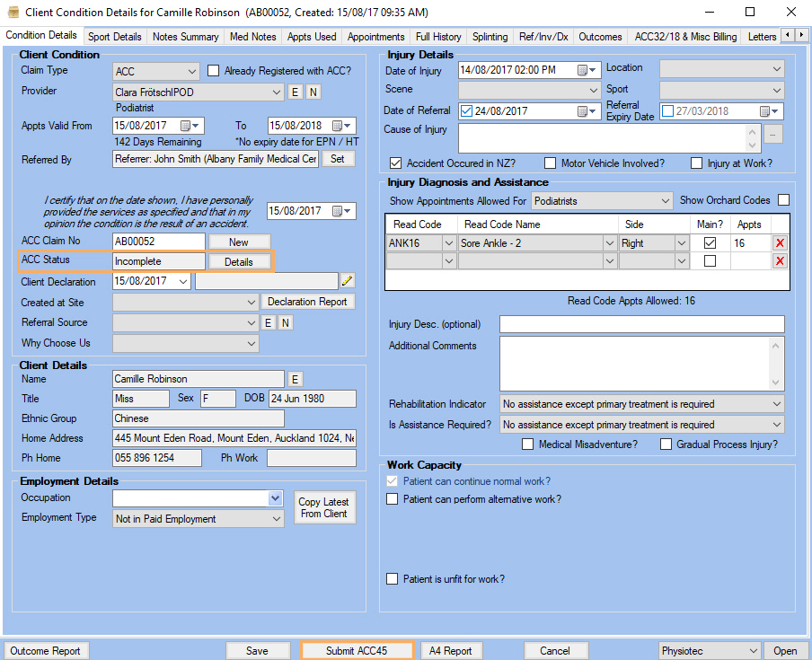Click the N button next to Provider
This screenshot has width=812, height=660.
tap(313, 92)
